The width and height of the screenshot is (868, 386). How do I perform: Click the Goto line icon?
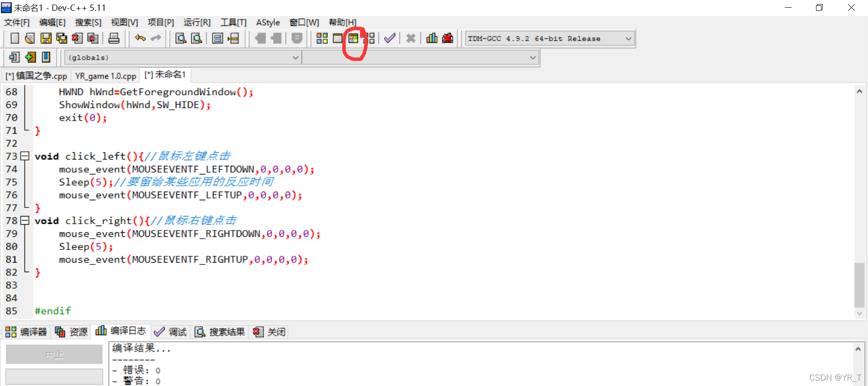pos(233,38)
